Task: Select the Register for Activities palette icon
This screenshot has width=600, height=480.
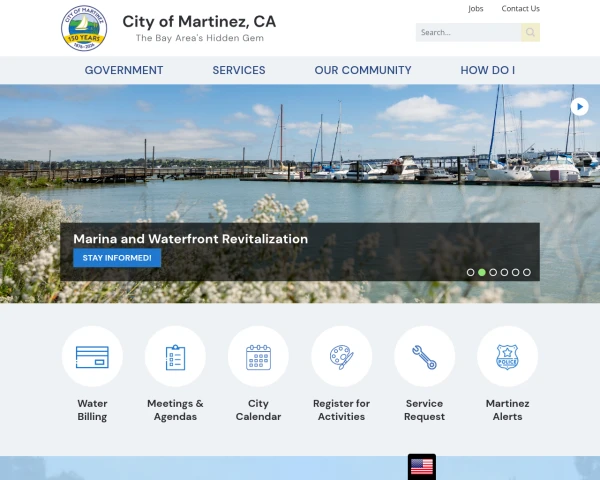Action: [x=341, y=357]
